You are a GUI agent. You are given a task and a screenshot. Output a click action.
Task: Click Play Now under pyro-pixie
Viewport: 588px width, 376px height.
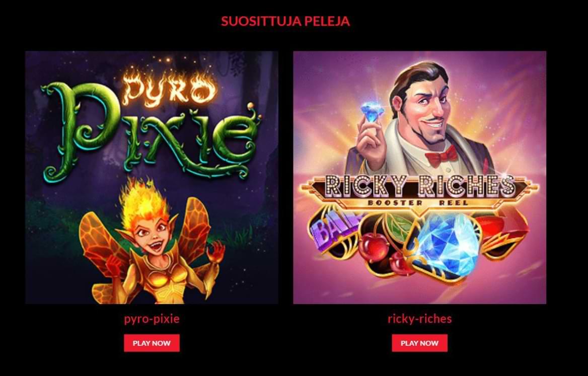[x=152, y=343]
